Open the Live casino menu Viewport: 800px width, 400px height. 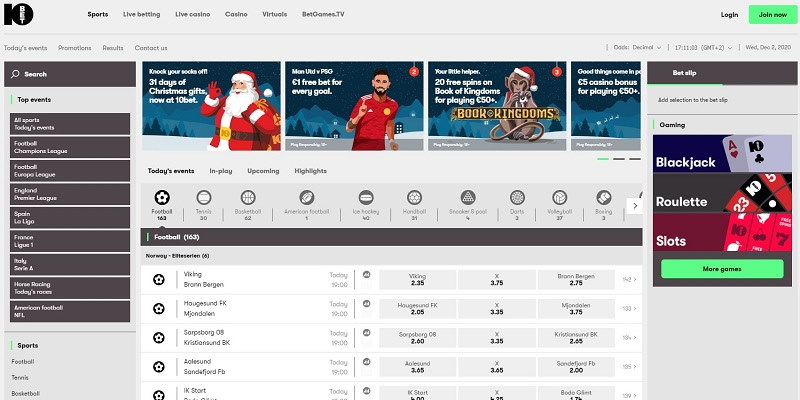point(192,14)
